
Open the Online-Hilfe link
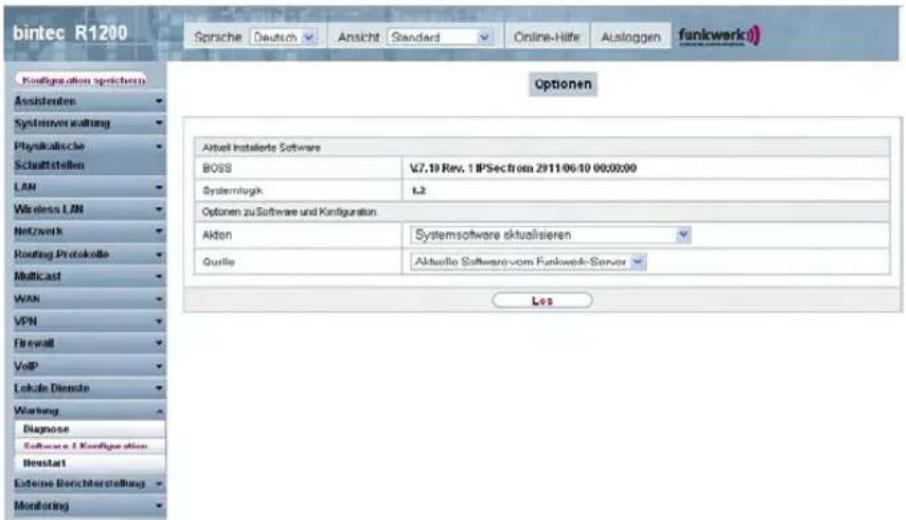tap(547, 37)
